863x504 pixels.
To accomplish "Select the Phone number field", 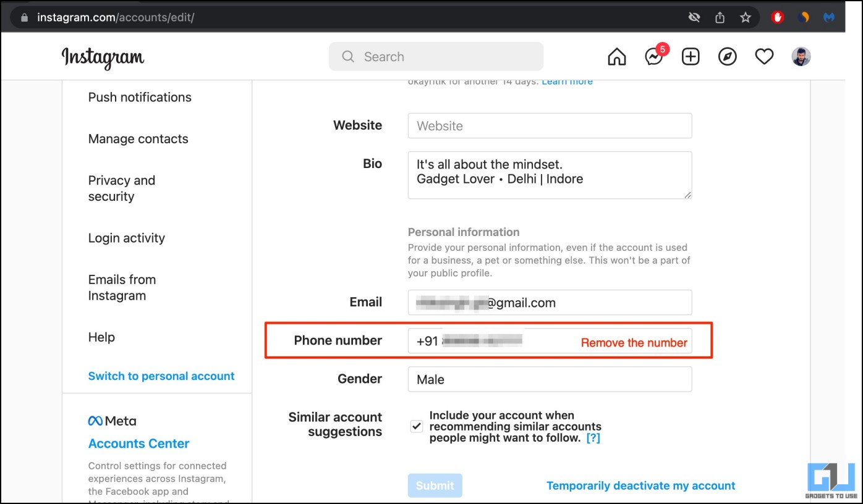I will pos(550,341).
